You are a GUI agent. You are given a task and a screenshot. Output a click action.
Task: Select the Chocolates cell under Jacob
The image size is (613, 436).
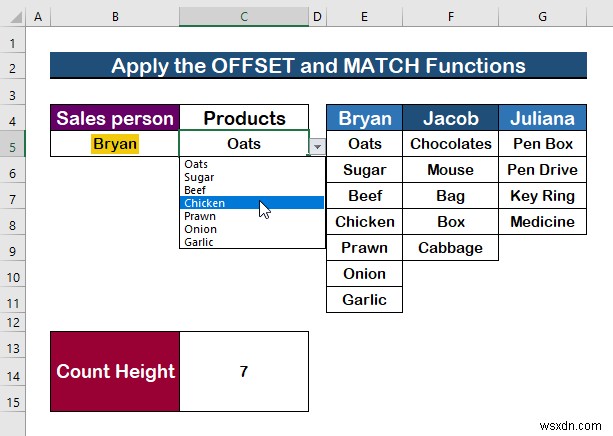click(451, 144)
